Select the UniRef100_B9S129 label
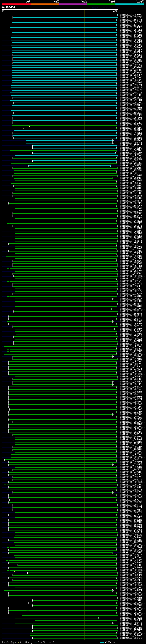This screenshot has width=146, height=644. 131,113
